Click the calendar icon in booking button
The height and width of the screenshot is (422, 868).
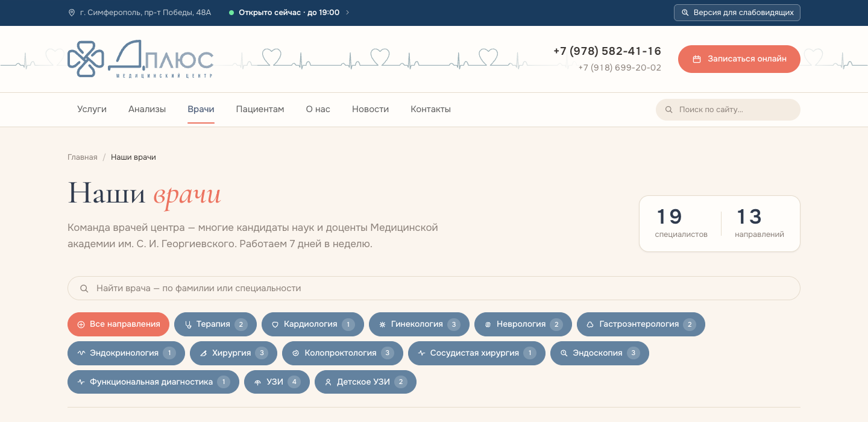click(x=697, y=59)
